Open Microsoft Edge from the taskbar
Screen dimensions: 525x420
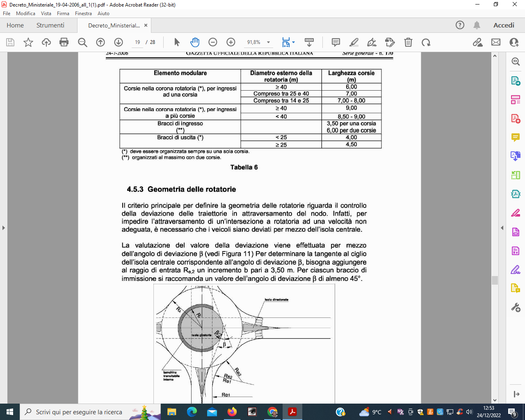click(x=192, y=412)
